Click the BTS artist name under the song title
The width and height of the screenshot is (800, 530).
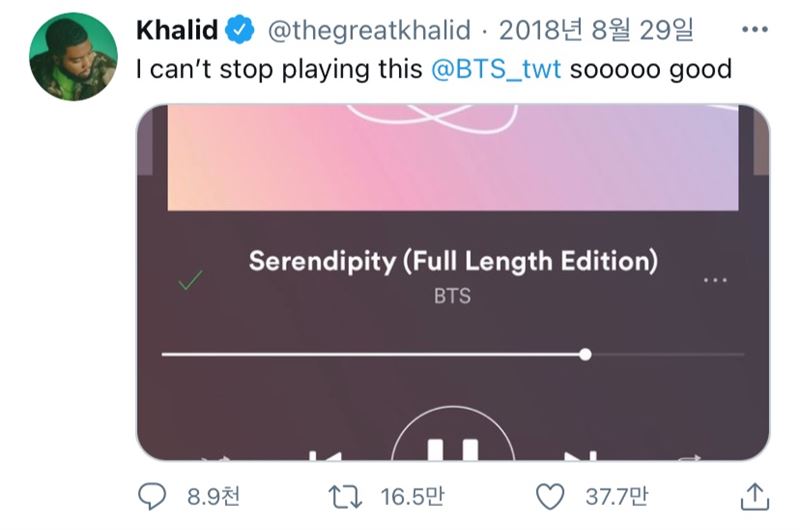click(x=452, y=297)
